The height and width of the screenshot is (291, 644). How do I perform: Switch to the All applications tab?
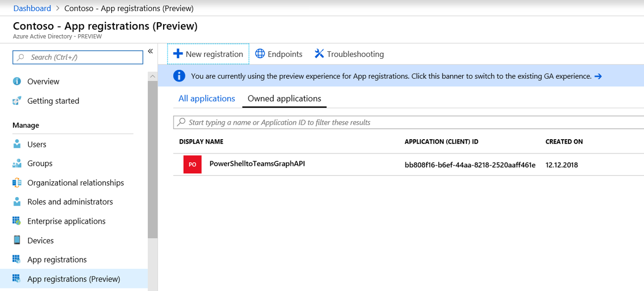(x=207, y=99)
